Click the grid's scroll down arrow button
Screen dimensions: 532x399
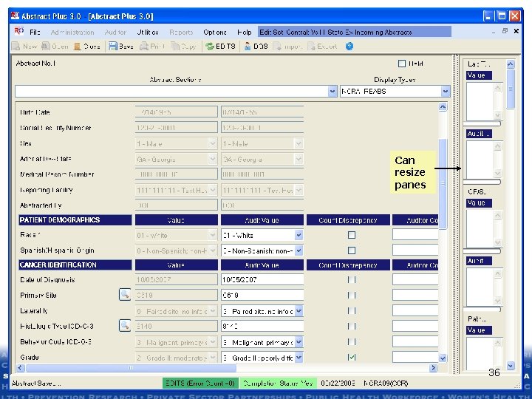click(443, 358)
